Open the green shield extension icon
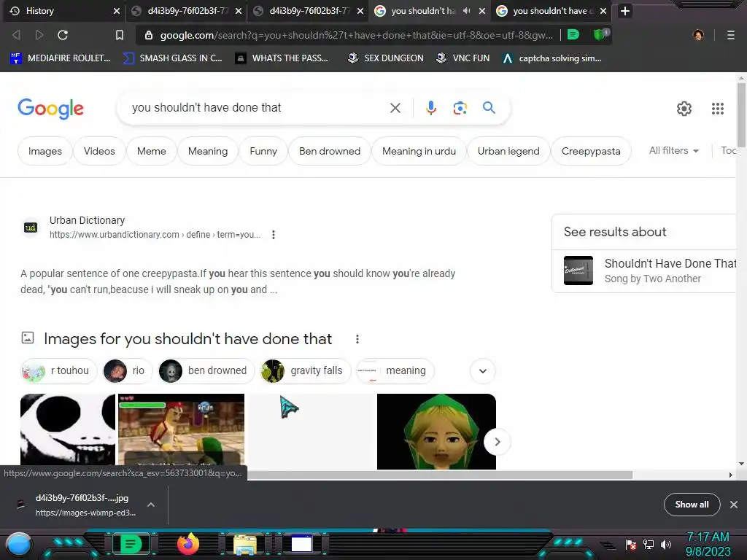747x560 pixels. [x=600, y=34]
